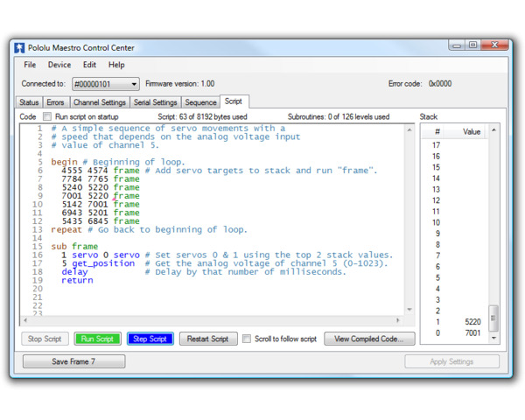Click the stack vertical scrollbar thumb
The width and height of the screenshot is (525, 420).
pyautogui.click(x=493, y=318)
